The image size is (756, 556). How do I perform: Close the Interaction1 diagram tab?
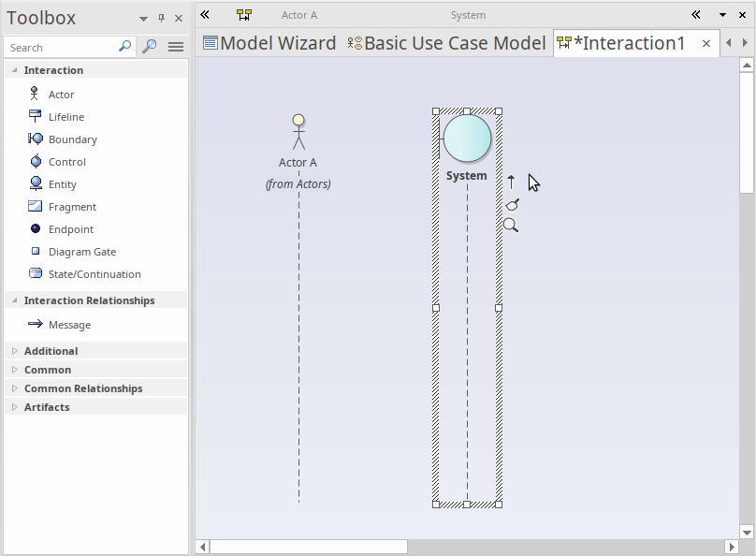(705, 43)
